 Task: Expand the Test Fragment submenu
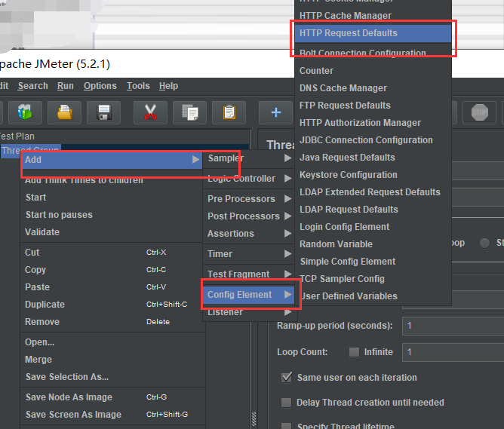tap(248, 274)
